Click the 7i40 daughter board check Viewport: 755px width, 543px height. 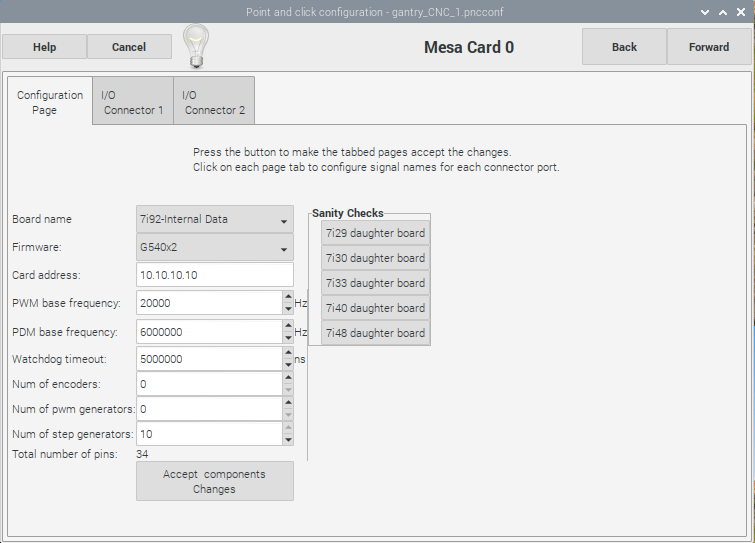click(376, 308)
